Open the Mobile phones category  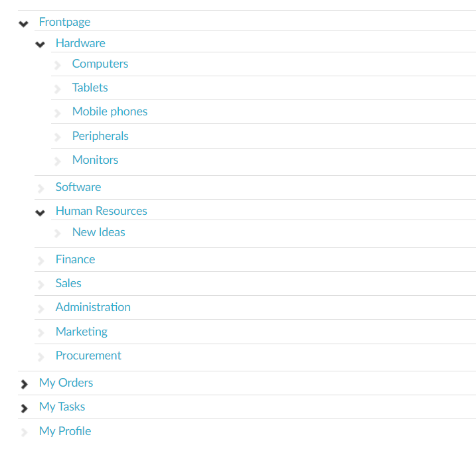(110, 111)
